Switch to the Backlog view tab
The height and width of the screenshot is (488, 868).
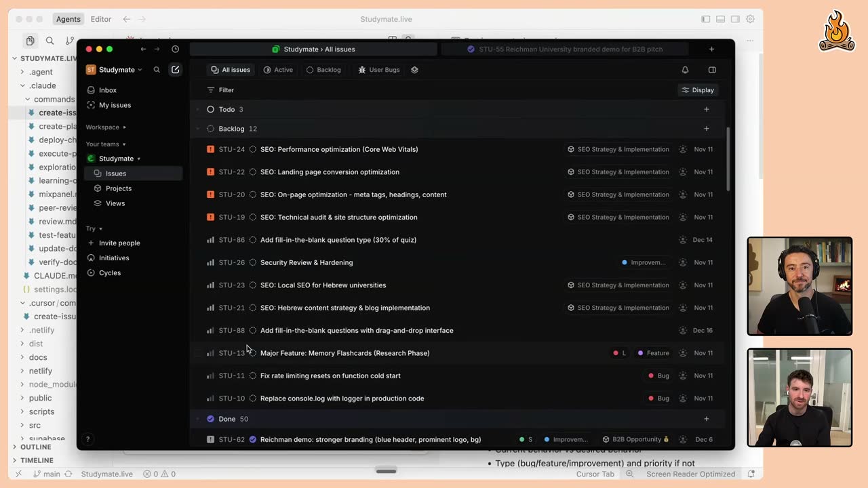323,70
